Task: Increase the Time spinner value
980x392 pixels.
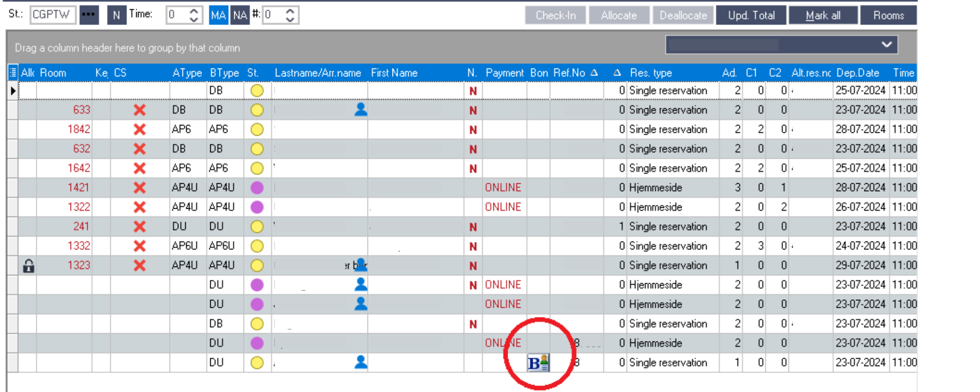Action: [194, 11]
